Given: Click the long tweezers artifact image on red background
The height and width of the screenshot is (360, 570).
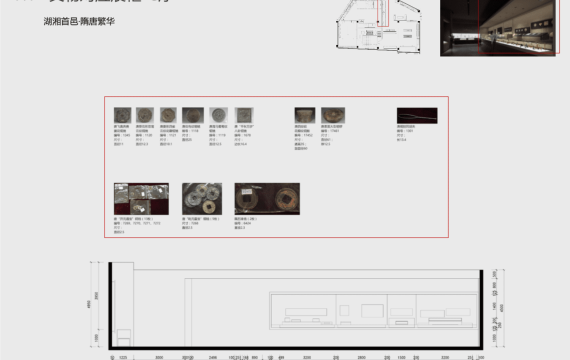Looking at the screenshot, I should (x=417, y=116).
